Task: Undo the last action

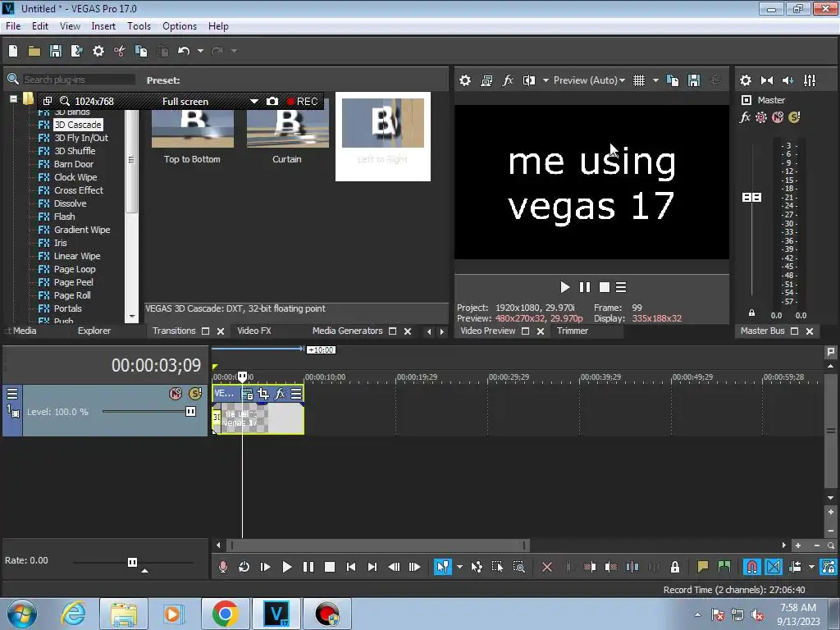Action: tap(184, 51)
